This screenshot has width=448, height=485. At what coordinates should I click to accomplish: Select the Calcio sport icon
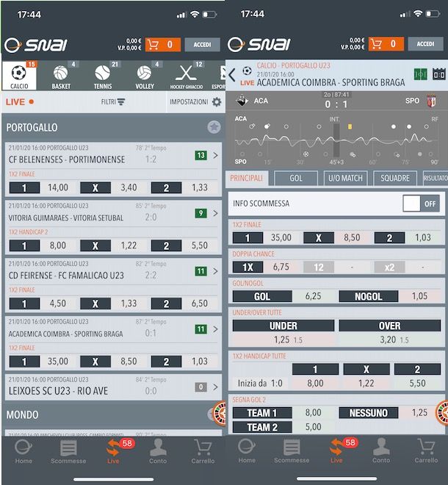click(19, 76)
